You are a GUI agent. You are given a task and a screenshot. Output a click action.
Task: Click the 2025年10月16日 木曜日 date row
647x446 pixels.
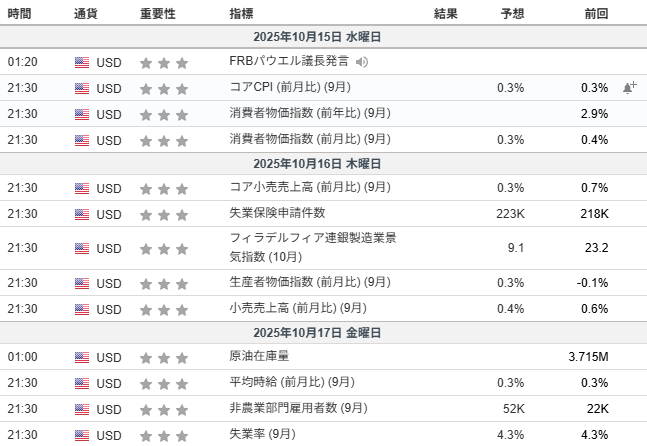tap(323, 163)
